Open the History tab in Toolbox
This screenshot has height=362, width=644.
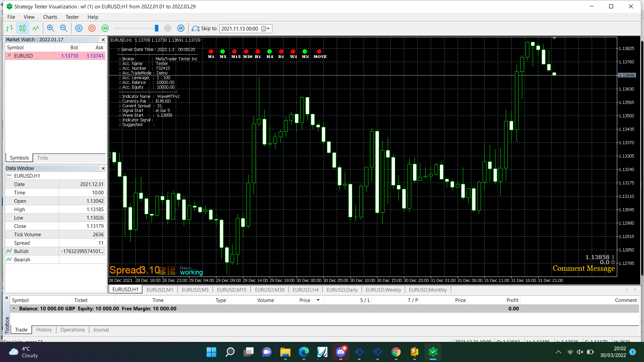click(x=44, y=330)
